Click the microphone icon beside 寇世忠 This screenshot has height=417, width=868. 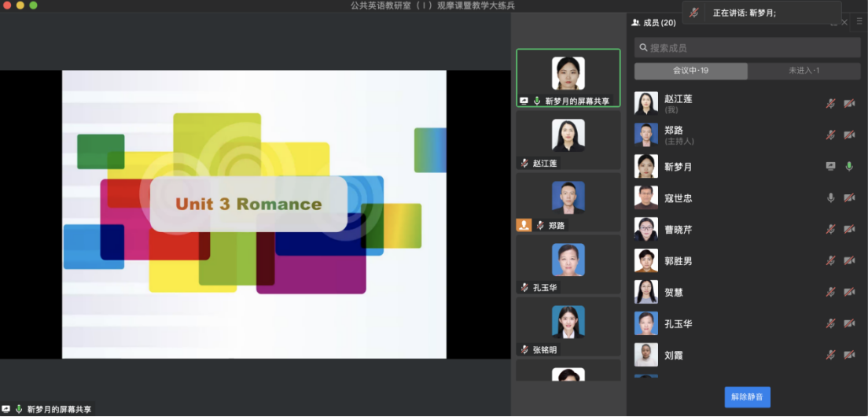point(830,198)
